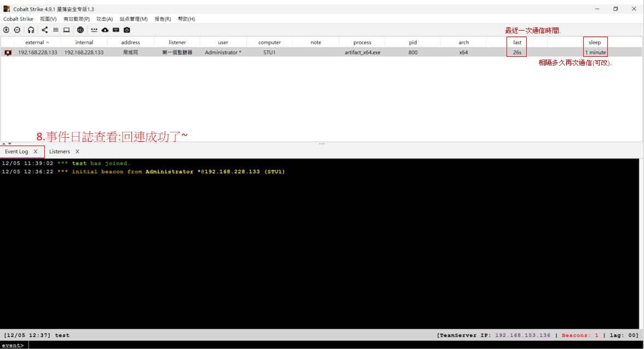This screenshot has width=644, height=349.
Task: Open web log globe icon
Action: (x=81, y=30)
